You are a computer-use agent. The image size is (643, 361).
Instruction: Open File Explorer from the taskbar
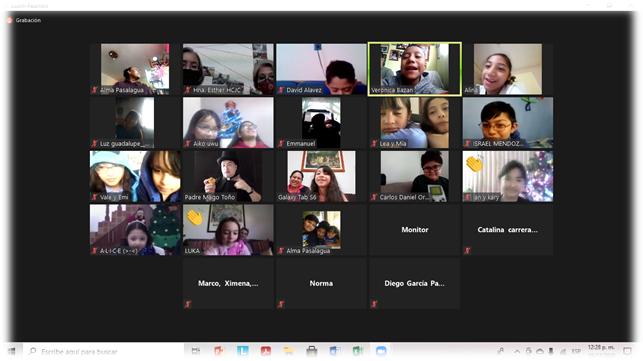tap(289, 351)
